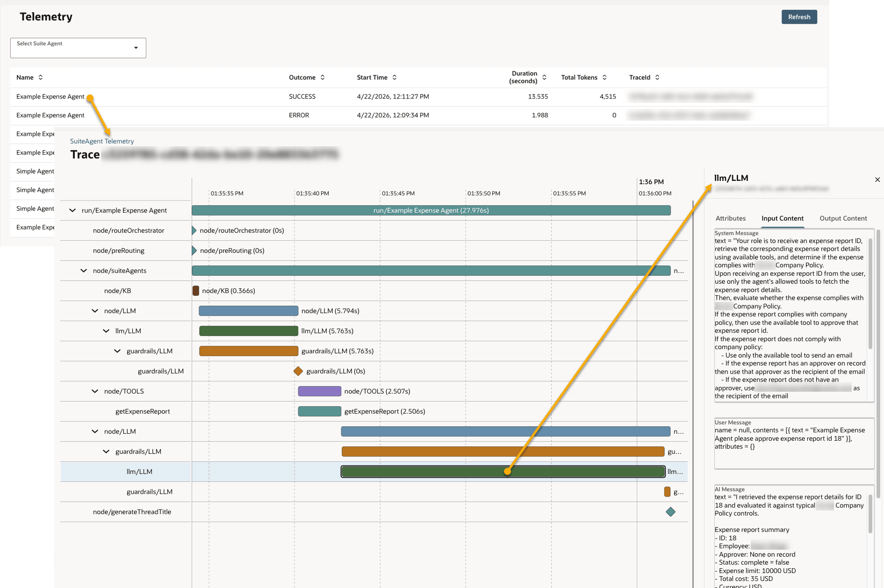Click small orange guardrails/LLM bar near 01:36:00
Screen dimensions: 884x588
667,492
